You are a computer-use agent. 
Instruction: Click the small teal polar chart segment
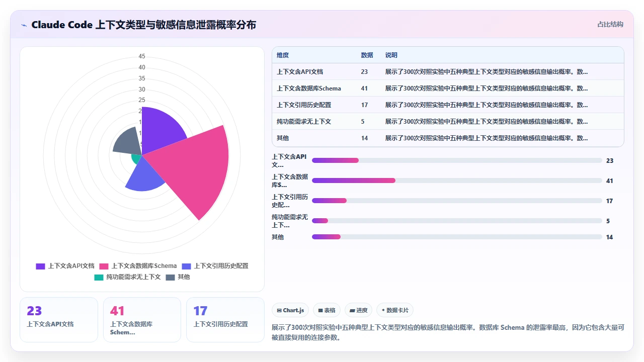137,159
